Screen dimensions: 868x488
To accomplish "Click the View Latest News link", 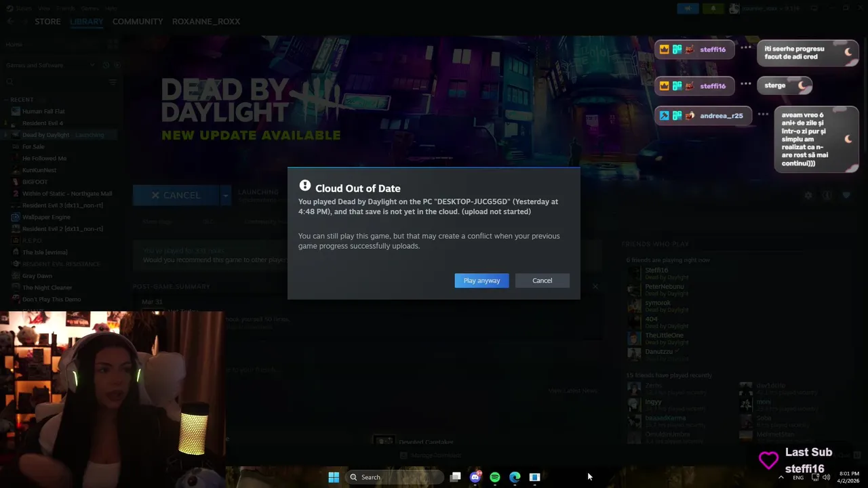I will click(x=572, y=391).
